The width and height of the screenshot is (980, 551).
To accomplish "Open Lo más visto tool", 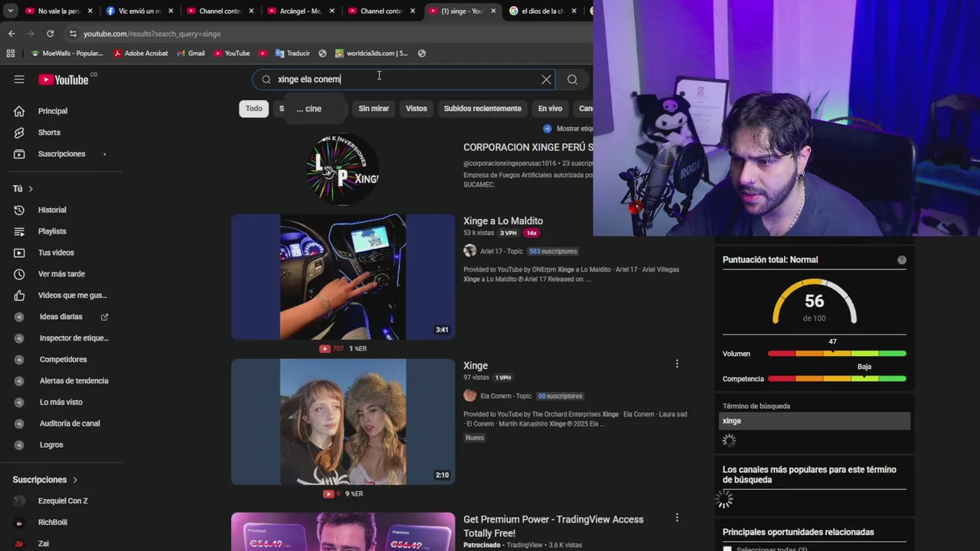I will click(x=61, y=403).
